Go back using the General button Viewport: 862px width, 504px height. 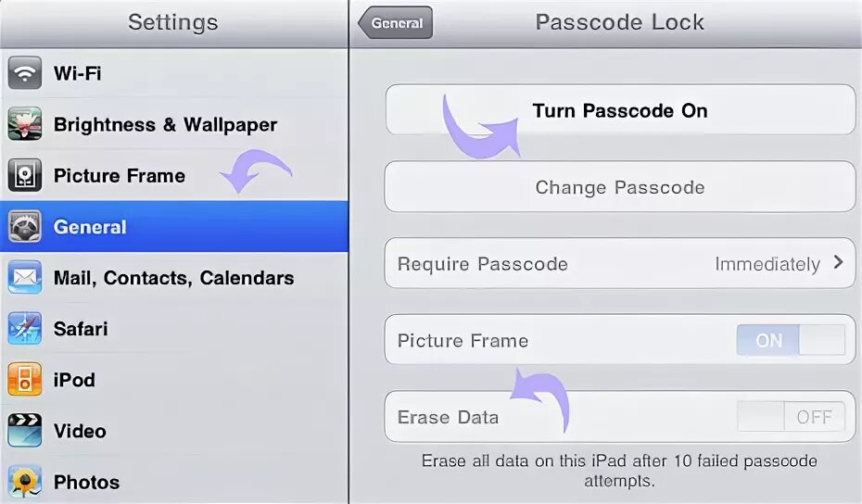click(396, 24)
